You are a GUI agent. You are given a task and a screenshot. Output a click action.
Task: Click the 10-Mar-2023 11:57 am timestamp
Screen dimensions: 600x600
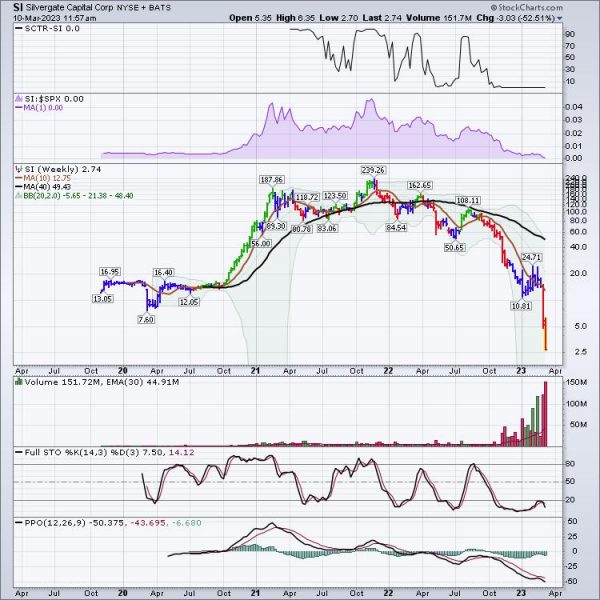[55, 18]
